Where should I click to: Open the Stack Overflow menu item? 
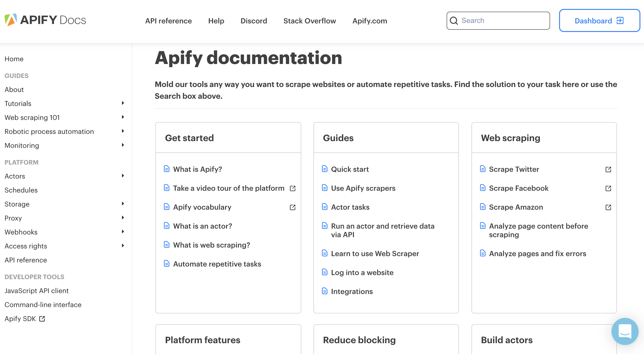coord(310,21)
